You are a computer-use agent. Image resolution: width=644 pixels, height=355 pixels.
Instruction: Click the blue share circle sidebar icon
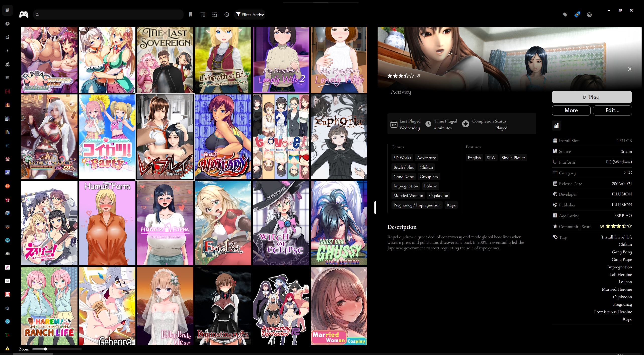pyautogui.click(x=8, y=321)
